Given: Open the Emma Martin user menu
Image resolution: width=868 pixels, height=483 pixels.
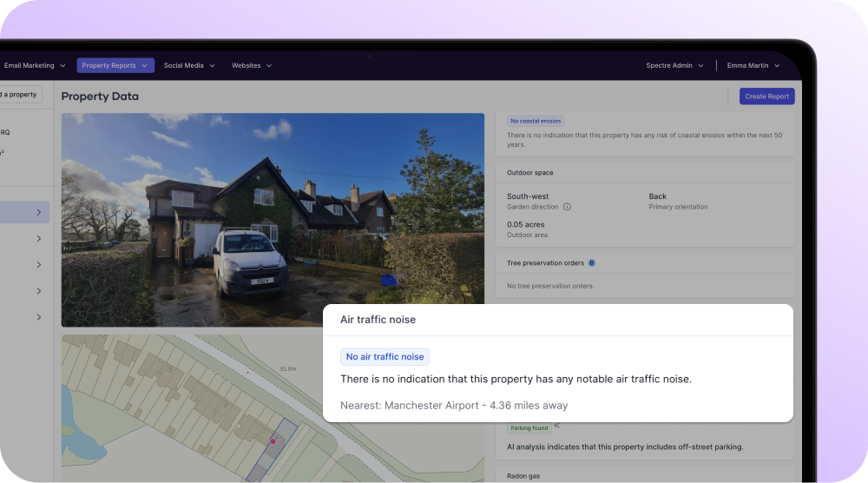Looking at the screenshot, I should point(753,65).
